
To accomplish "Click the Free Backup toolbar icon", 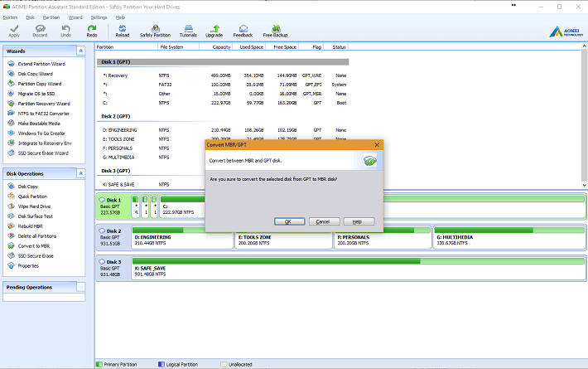I will click(275, 31).
